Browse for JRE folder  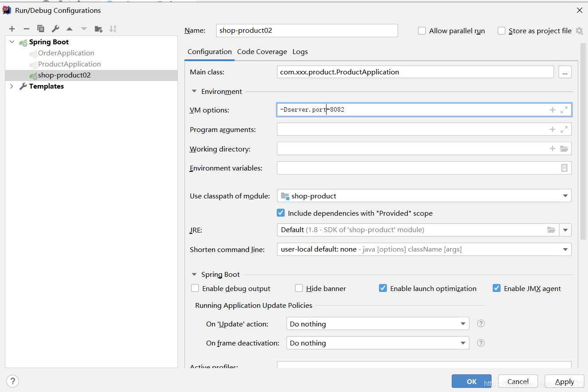[x=551, y=230]
